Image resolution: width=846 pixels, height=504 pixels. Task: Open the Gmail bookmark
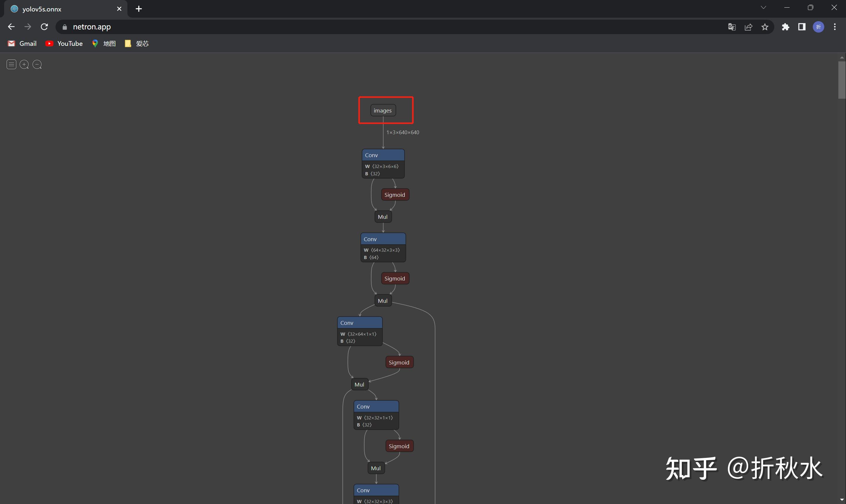pyautogui.click(x=22, y=43)
